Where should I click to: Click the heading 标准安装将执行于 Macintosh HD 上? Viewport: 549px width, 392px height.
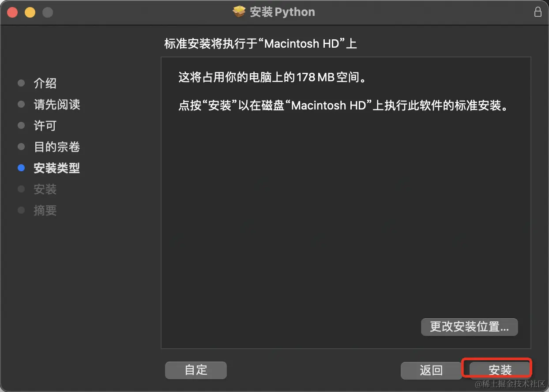(260, 44)
